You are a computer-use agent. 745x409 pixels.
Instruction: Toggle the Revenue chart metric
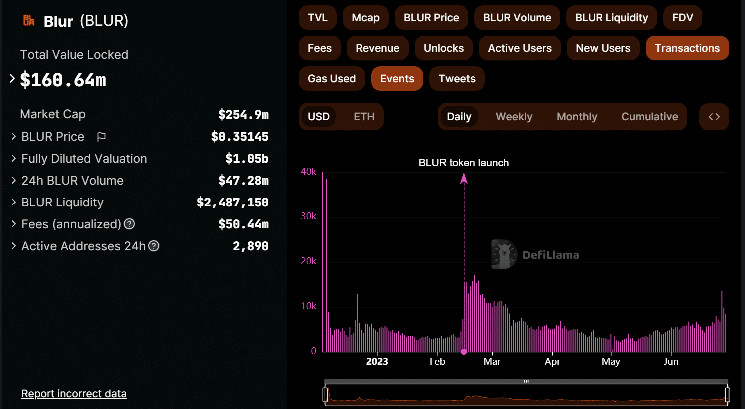[377, 48]
